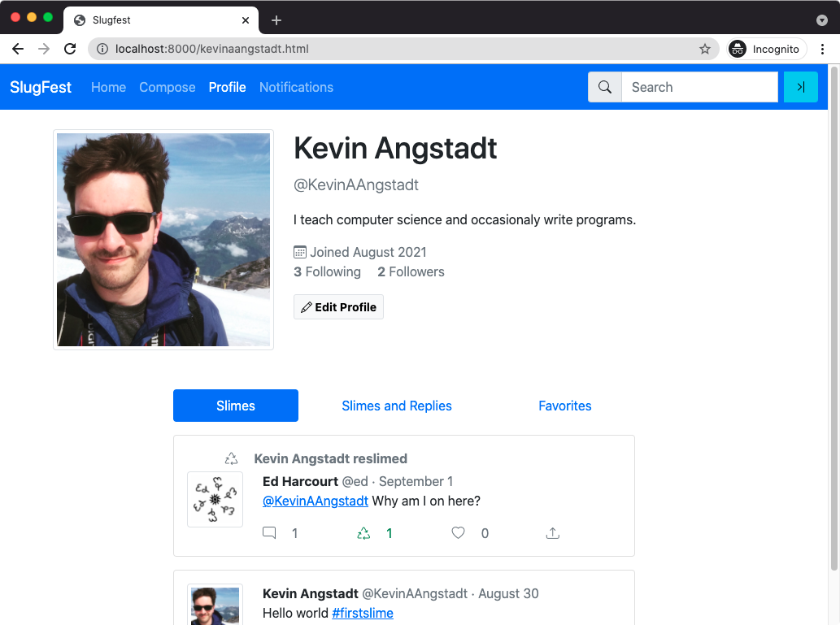Switch to the Slimes and Replies tab
840x625 pixels.
(x=397, y=406)
